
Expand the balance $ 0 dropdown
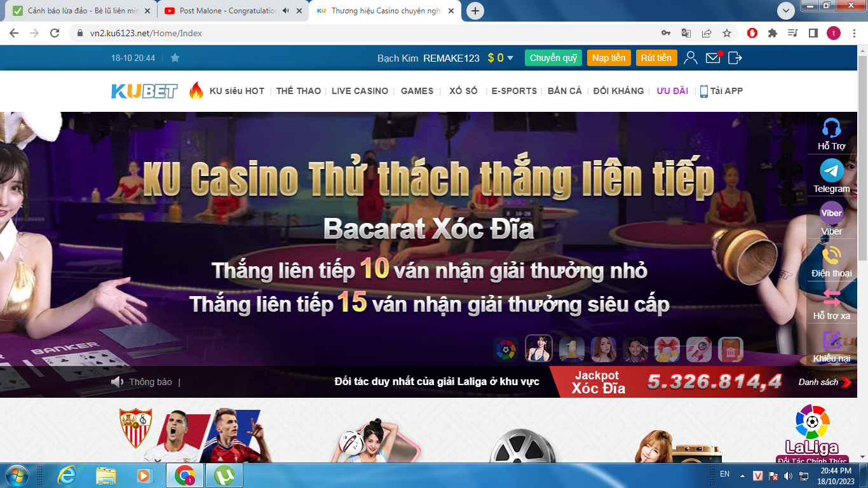pyautogui.click(x=510, y=58)
